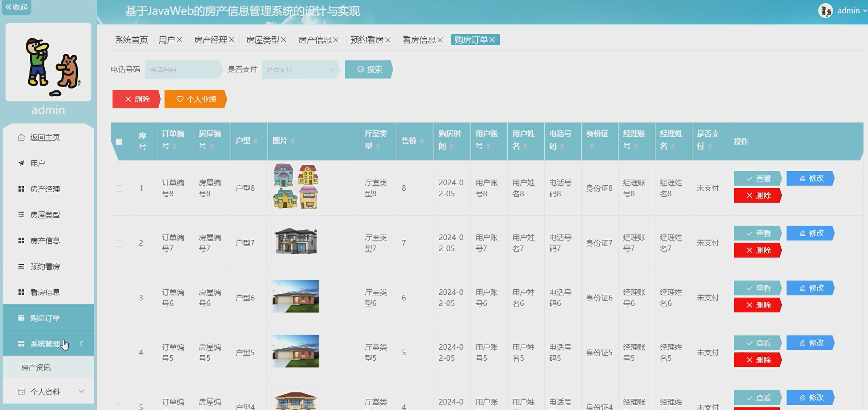
Task: Sort by 经理账号 column arrows
Action: (636, 147)
